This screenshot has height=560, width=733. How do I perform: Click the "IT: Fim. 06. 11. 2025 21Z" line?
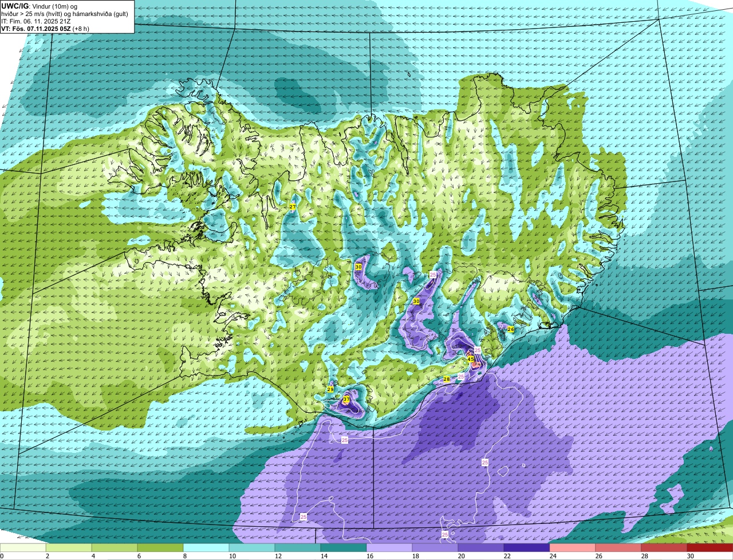tap(36, 21)
